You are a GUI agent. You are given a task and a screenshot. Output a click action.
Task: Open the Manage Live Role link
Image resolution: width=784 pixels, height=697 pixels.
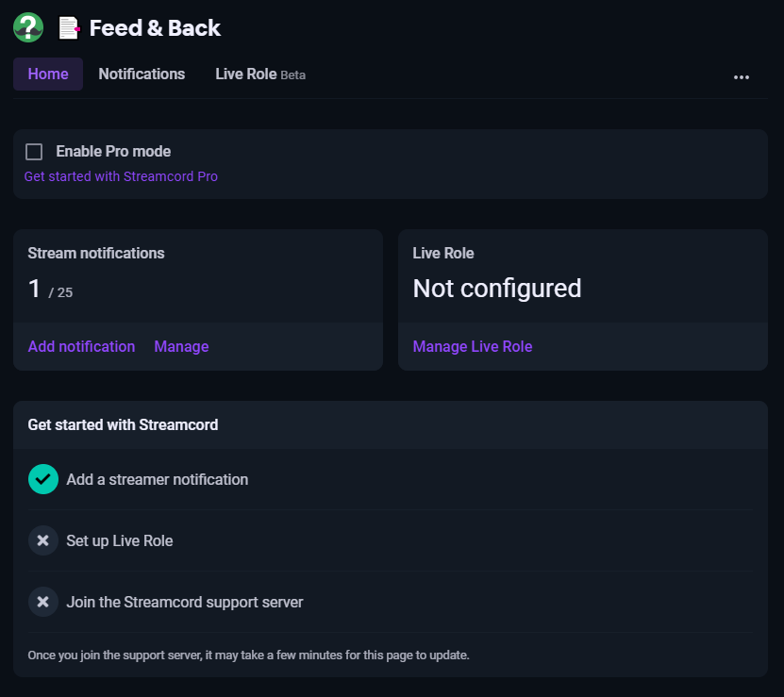[x=473, y=346]
